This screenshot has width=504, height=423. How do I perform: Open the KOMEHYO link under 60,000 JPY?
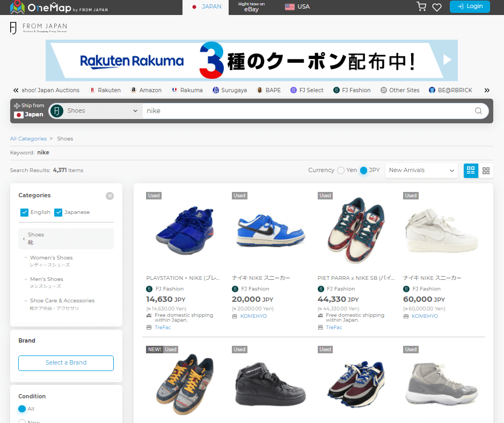tap(425, 316)
